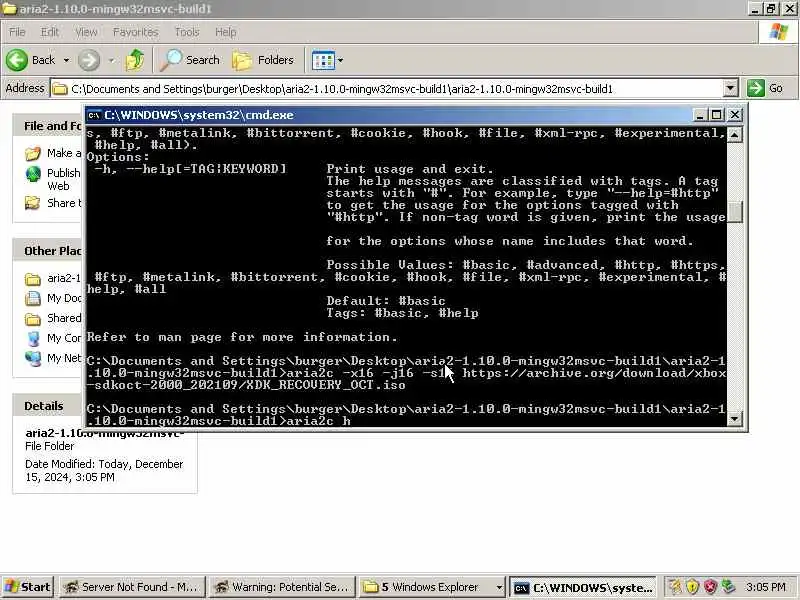The height and width of the screenshot is (600, 800).
Task: Click the leftmost system tray icon
Action: tap(675, 587)
